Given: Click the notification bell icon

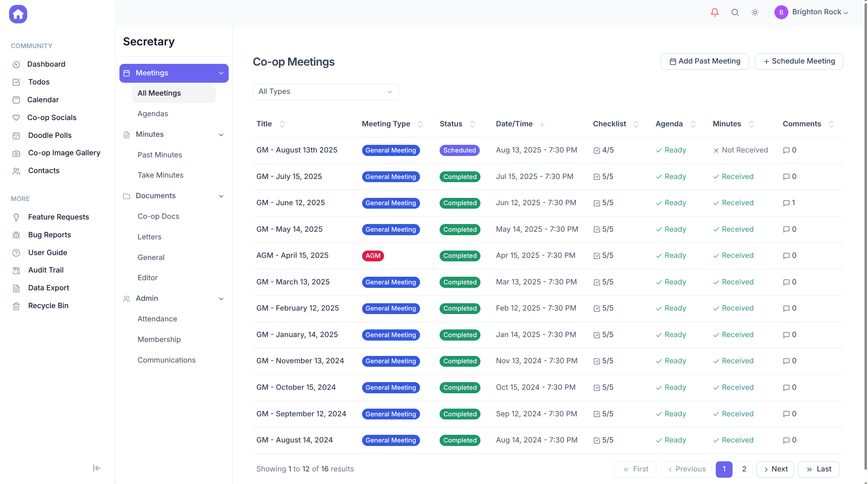Looking at the screenshot, I should coord(714,12).
